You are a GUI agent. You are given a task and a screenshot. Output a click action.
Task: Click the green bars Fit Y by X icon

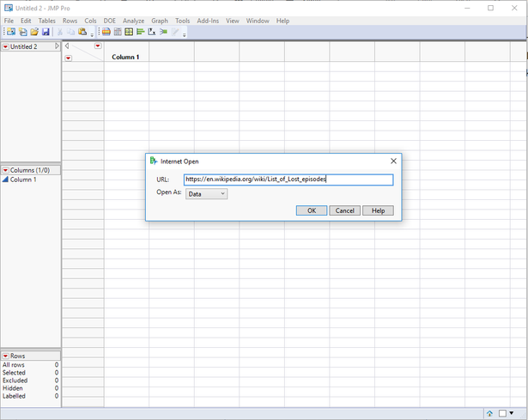[141, 32]
